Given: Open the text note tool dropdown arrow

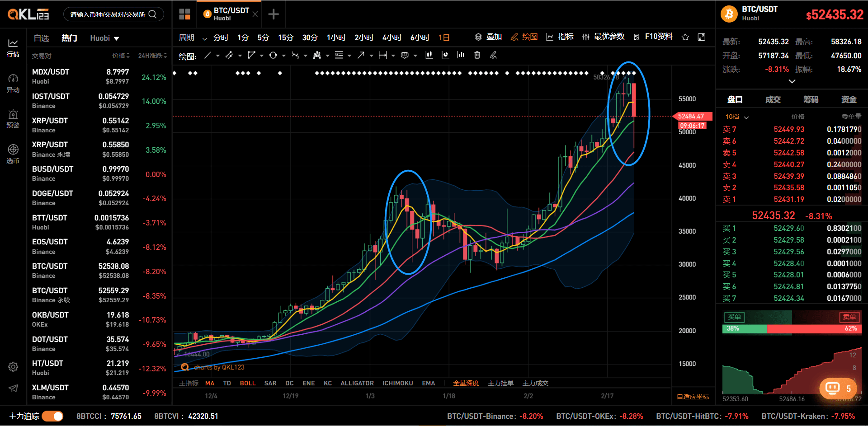Looking at the screenshot, I should (415, 56).
